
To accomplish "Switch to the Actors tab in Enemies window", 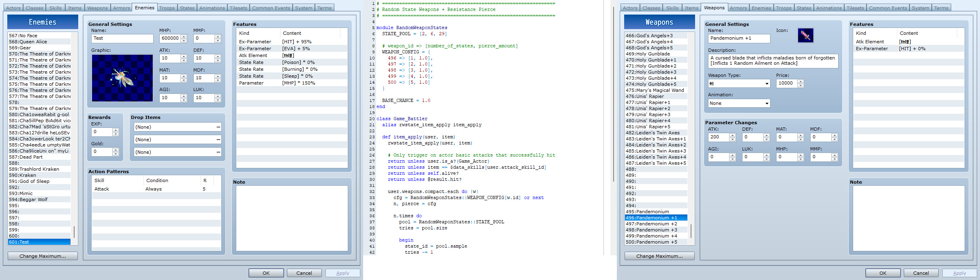I will (x=13, y=8).
